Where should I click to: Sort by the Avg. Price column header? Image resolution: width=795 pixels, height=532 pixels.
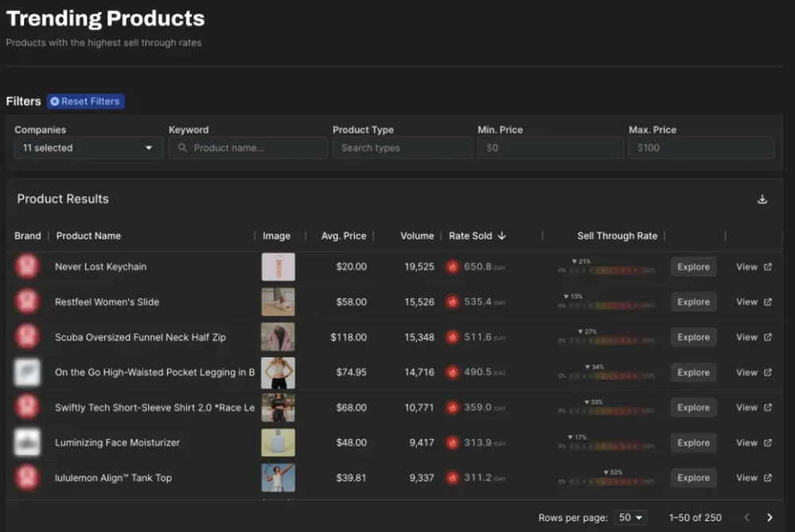click(x=343, y=236)
